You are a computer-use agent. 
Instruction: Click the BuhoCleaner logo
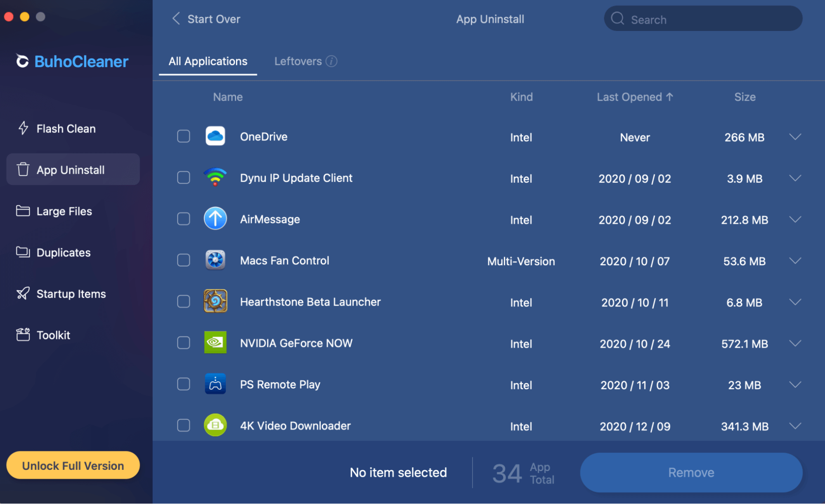coord(71,61)
